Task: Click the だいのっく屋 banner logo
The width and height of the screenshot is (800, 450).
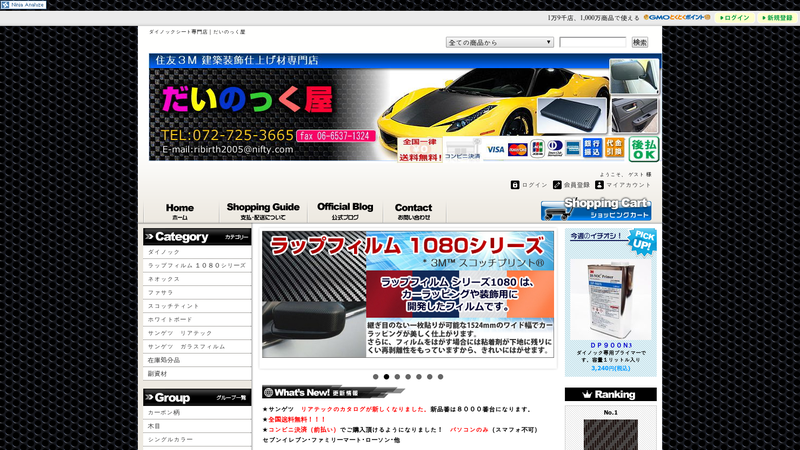Action: click(247, 99)
